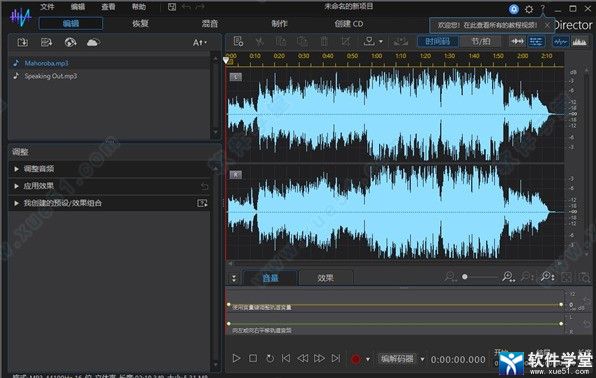Click the icon on the 我创建的预设/效果组合 row
The image size is (596, 378).
click(x=202, y=203)
